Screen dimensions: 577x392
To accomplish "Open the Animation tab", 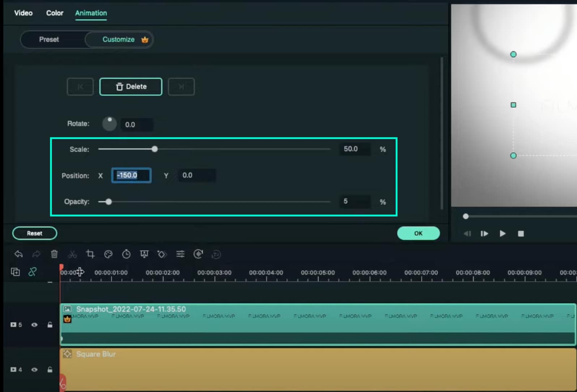I will tap(91, 13).
